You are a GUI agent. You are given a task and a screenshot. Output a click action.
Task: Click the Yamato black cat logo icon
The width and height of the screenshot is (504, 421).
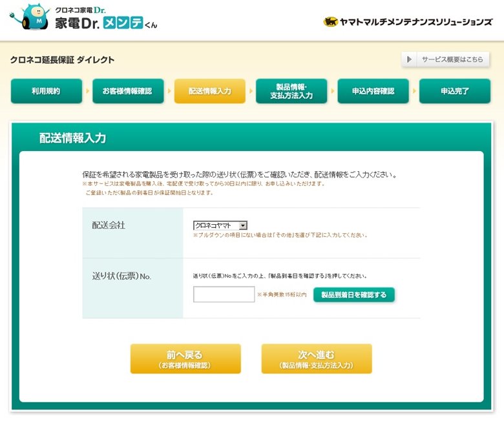pyautogui.click(x=330, y=21)
